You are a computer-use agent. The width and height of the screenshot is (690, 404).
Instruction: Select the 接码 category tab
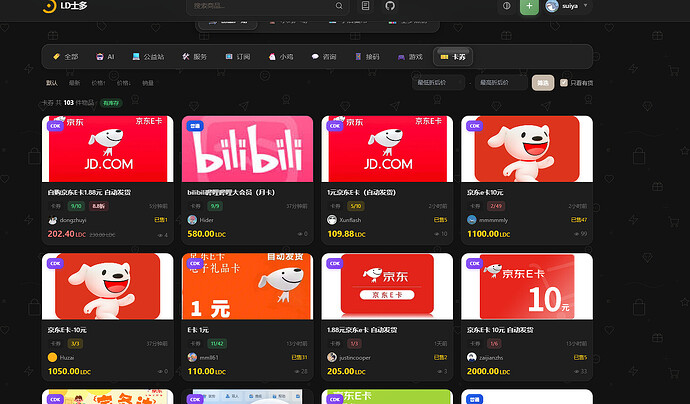pos(367,57)
